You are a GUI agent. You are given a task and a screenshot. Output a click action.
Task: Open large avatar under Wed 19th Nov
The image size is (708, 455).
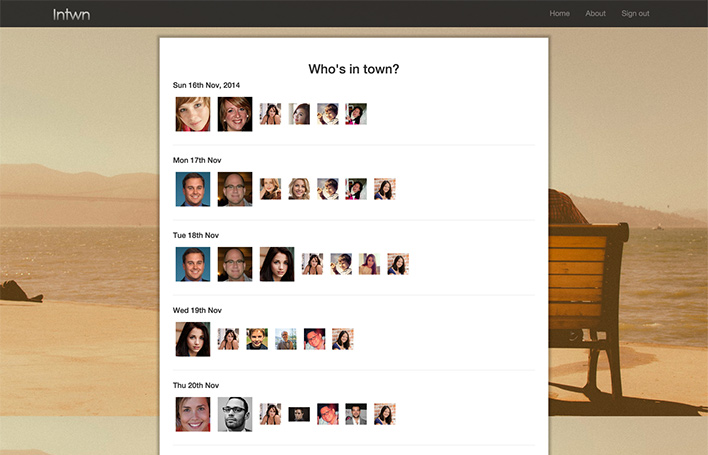193,339
